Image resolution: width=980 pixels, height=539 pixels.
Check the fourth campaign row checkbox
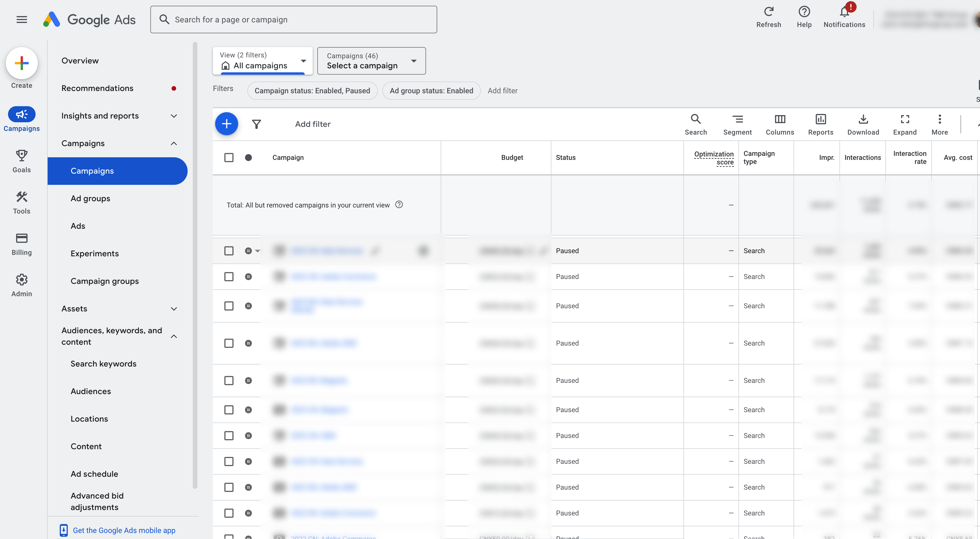pyautogui.click(x=229, y=343)
